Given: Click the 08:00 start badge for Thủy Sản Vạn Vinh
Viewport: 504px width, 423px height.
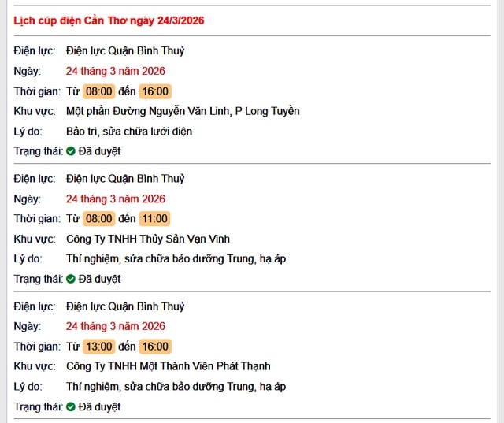Looking at the screenshot, I should (x=99, y=219).
